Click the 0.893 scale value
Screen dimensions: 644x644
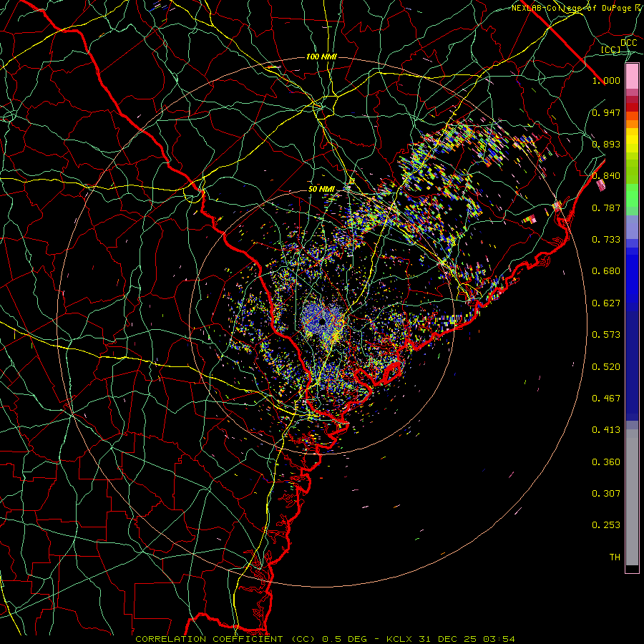pyautogui.click(x=606, y=144)
